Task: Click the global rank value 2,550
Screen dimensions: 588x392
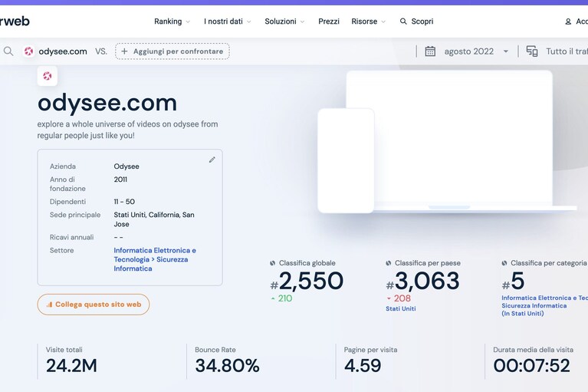Action: click(311, 281)
